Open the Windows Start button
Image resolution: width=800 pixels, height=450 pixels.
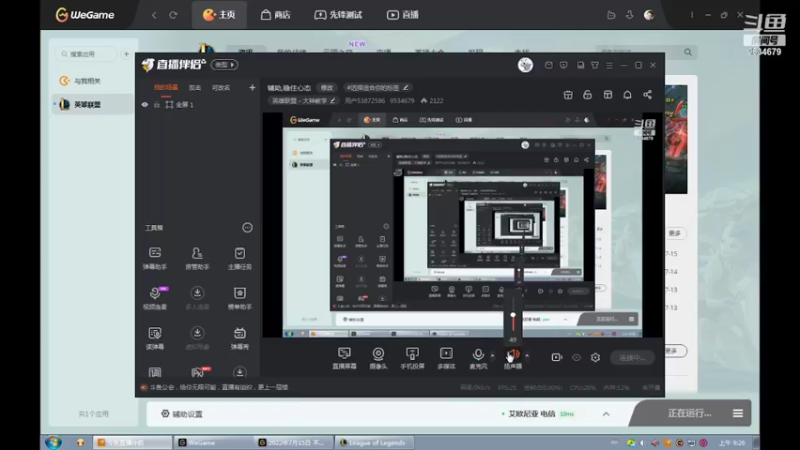53,442
